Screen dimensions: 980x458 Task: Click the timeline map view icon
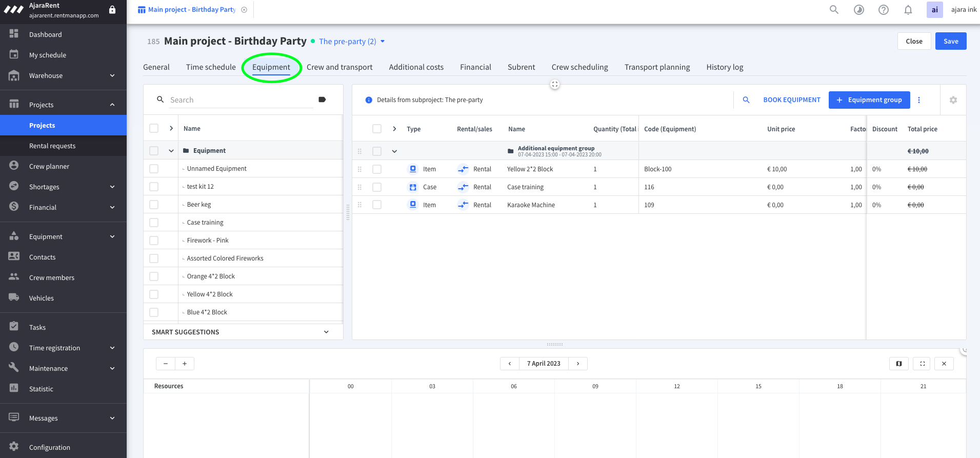(898, 364)
